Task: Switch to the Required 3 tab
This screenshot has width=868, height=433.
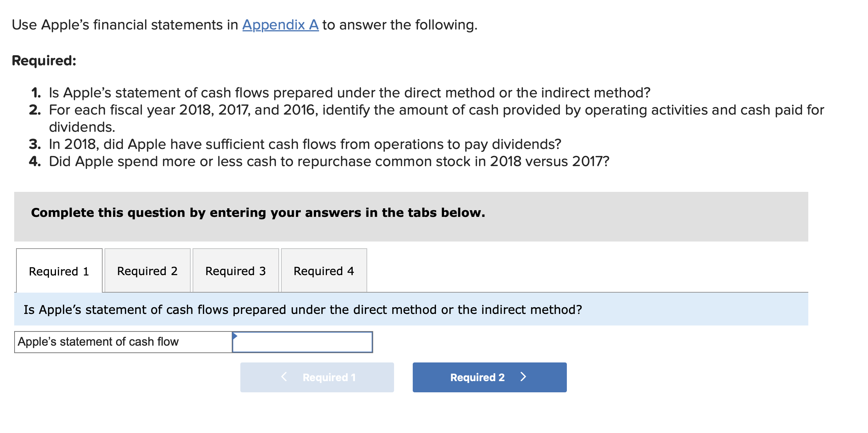Action: coord(235,271)
